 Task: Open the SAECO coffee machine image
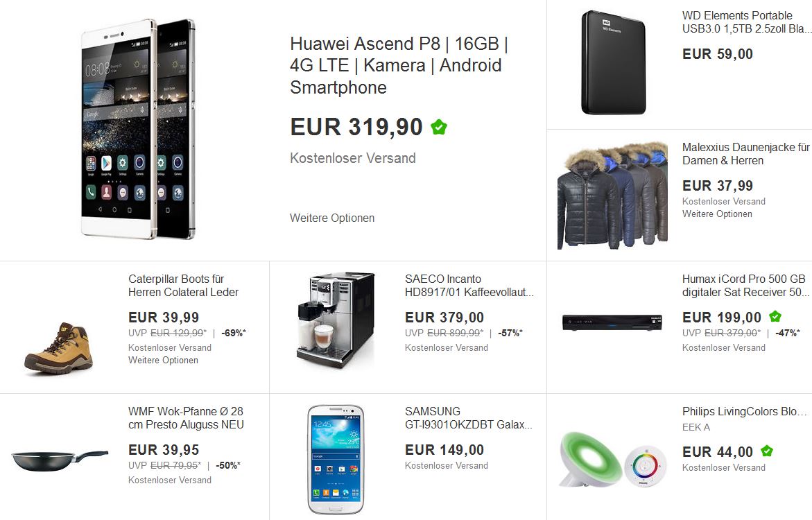click(x=336, y=320)
